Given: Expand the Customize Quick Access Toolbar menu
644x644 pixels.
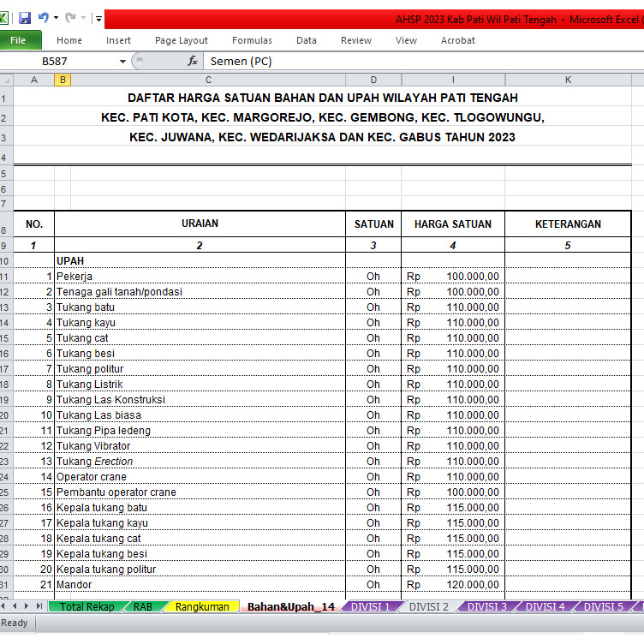Looking at the screenshot, I should 99,19.
